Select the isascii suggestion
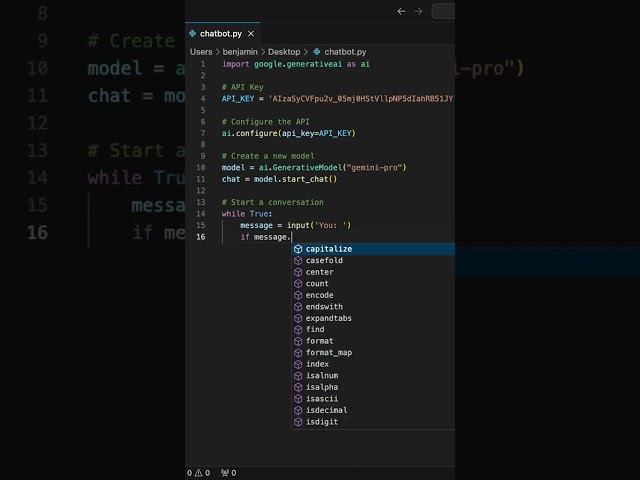Image resolution: width=640 pixels, height=480 pixels. (373, 399)
